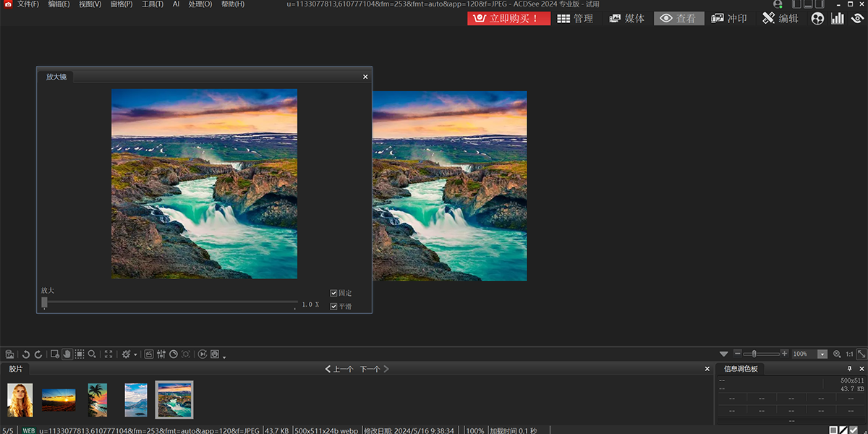Viewport: 868px width, 434px height.
Task: Open the 文件(F) menu
Action: coord(28,4)
